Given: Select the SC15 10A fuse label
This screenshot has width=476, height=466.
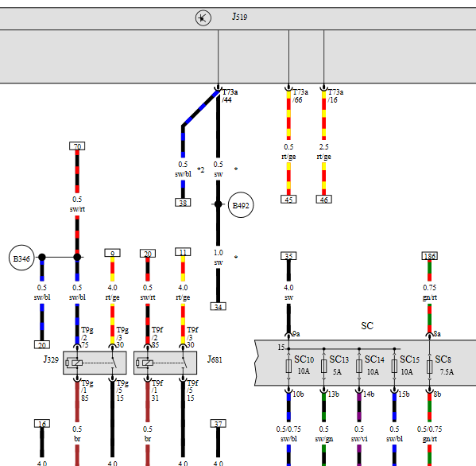Looking at the screenshot, I should pos(409,365).
